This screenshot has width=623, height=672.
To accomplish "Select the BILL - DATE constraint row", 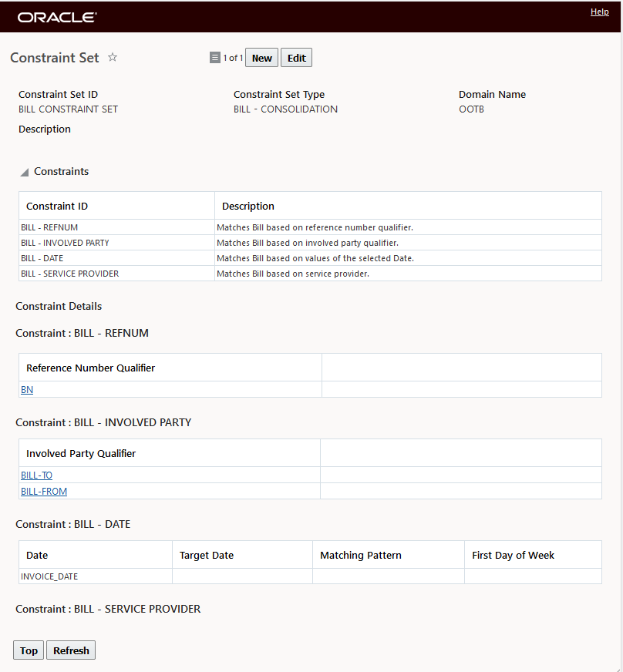I will [x=42, y=258].
